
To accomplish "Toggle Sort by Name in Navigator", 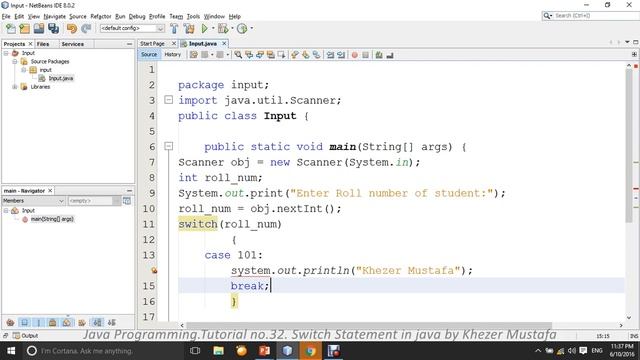I will pos(98,322).
